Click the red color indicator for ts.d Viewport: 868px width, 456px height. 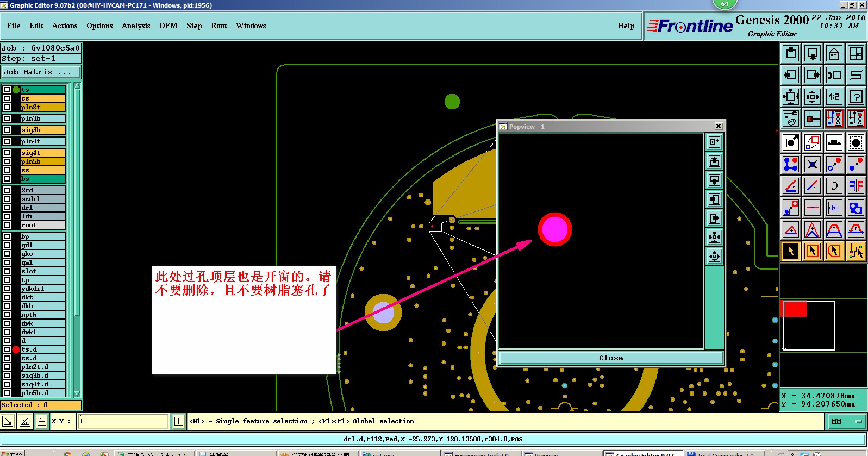point(16,349)
